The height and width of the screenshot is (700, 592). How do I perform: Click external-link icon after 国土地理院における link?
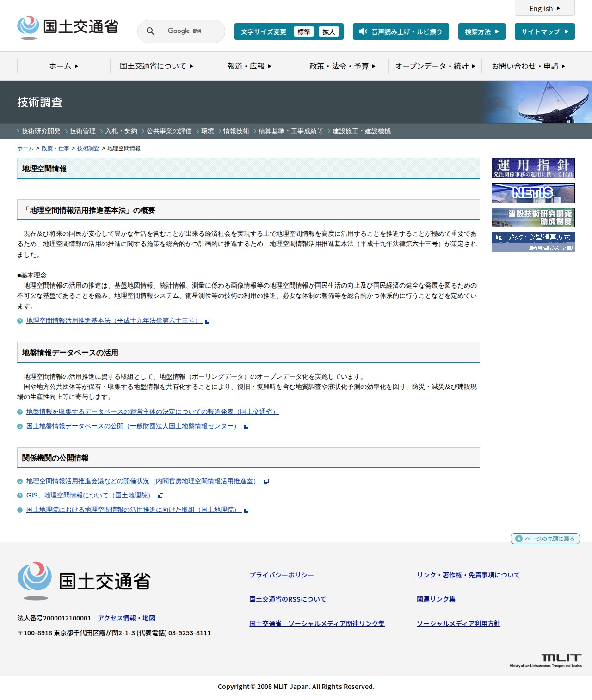tap(247, 510)
